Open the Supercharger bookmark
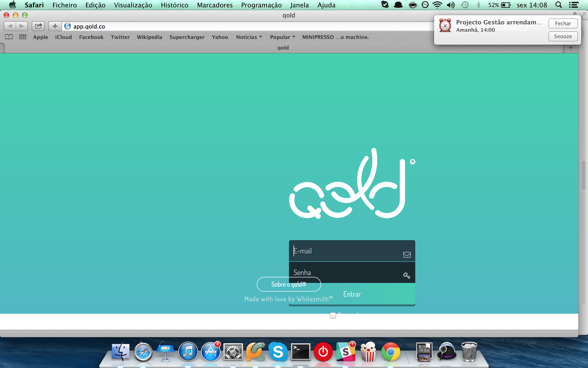The image size is (588, 368). coord(187,37)
